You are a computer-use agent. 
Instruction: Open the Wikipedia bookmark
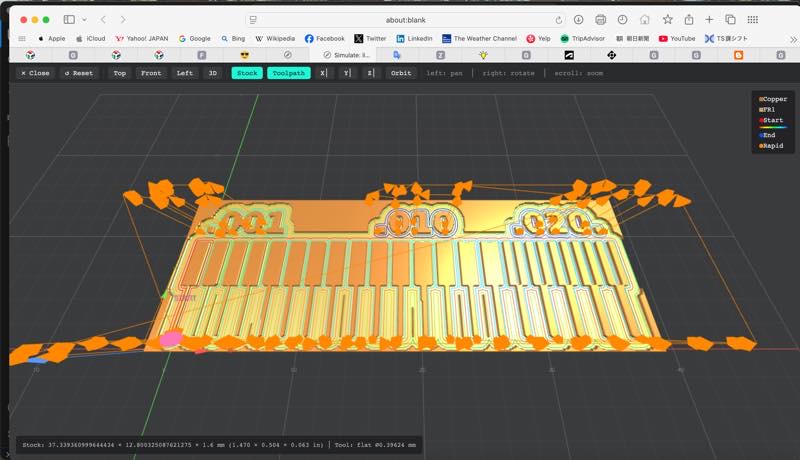275,38
